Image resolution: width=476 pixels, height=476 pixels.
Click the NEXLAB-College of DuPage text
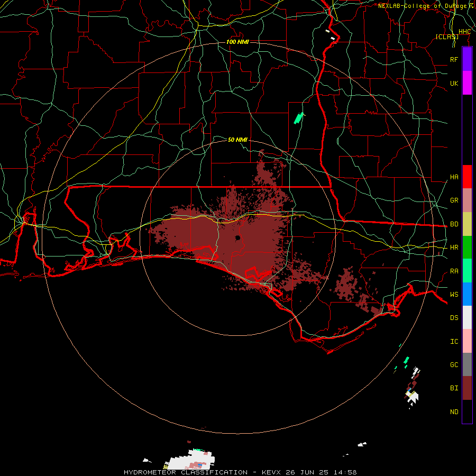[x=422, y=6]
